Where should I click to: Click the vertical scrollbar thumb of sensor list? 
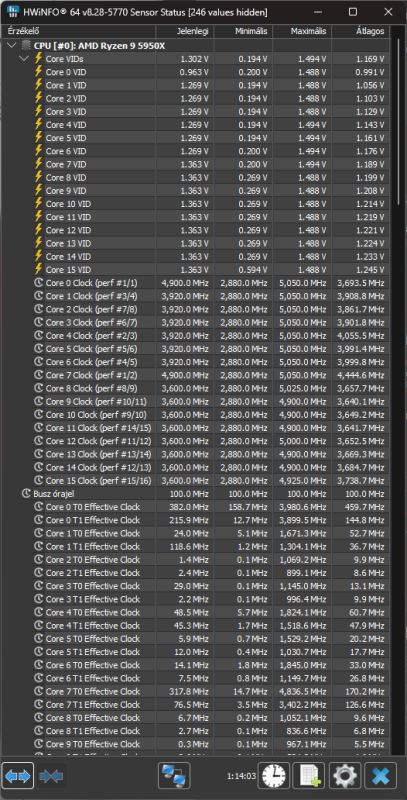[399, 122]
